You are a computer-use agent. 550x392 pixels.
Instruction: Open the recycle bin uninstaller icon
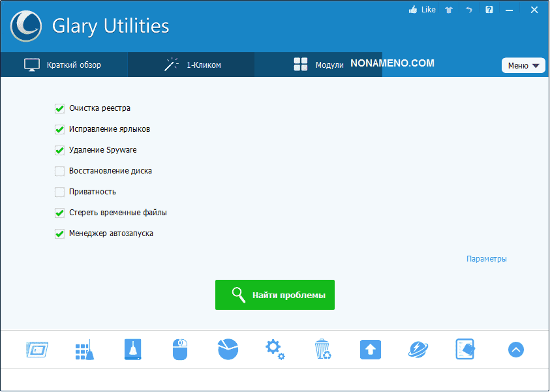click(322, 350)
